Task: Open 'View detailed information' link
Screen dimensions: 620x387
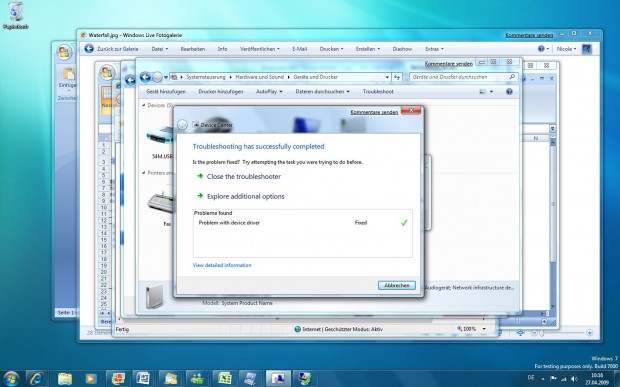Action: [x=222, y=265]
